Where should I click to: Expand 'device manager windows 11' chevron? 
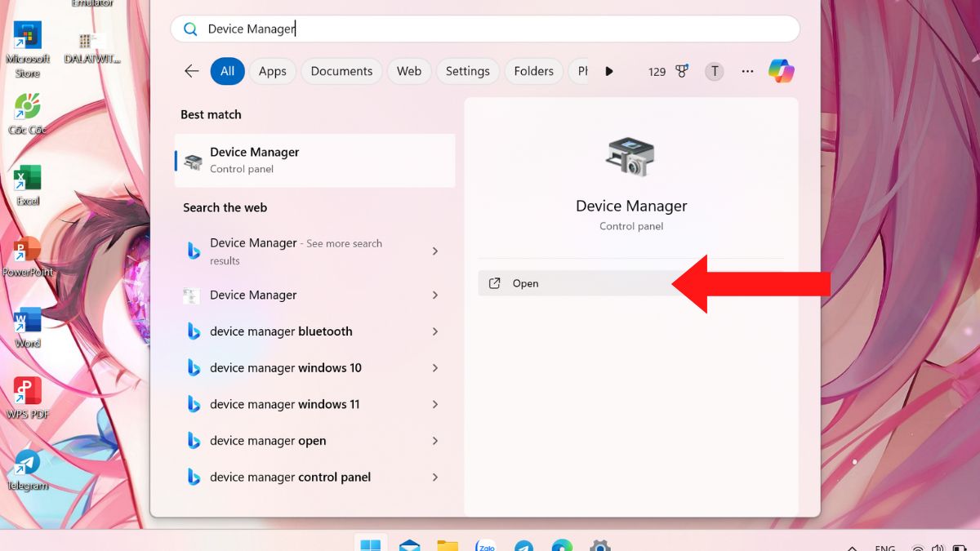point(435,404)
